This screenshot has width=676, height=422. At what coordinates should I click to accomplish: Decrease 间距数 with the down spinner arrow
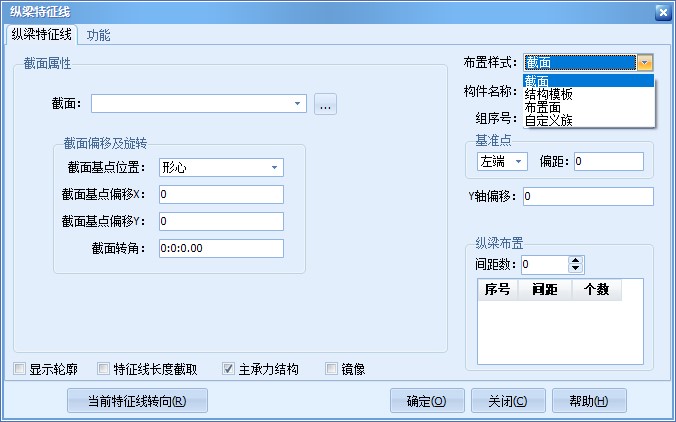pyautogui.click(x=575, y=269)
